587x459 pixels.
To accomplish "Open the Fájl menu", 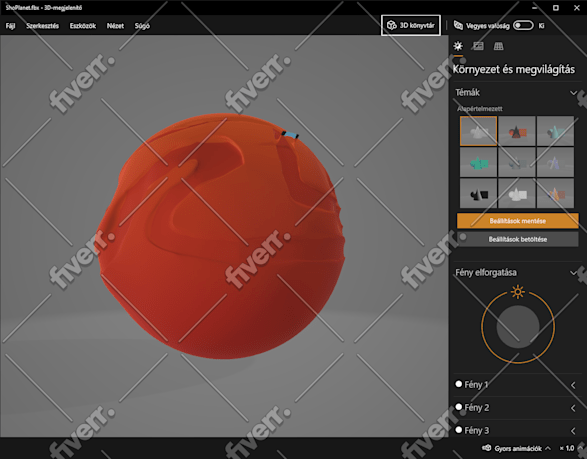I will click(x=10, y=26).
